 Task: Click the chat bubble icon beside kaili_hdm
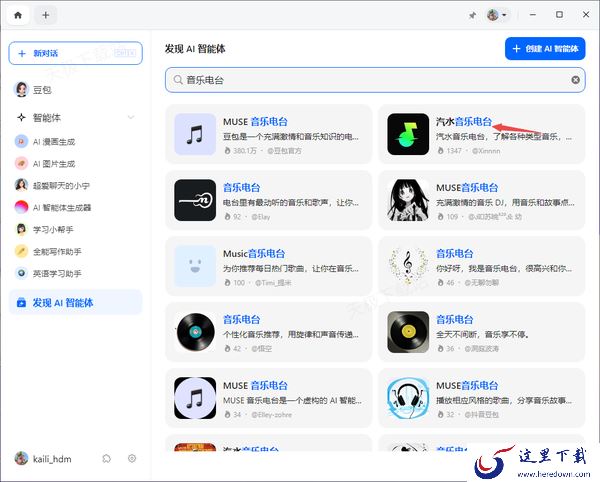(106, 458)
